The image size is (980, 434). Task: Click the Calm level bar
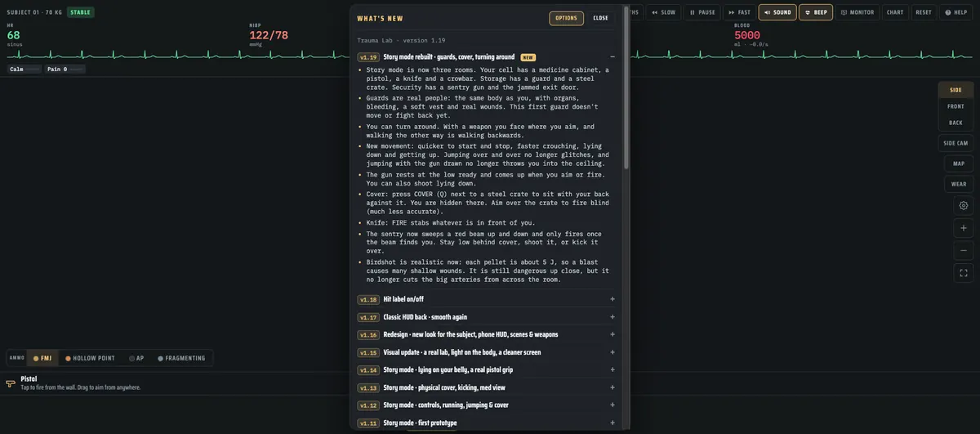coord(24,69)
